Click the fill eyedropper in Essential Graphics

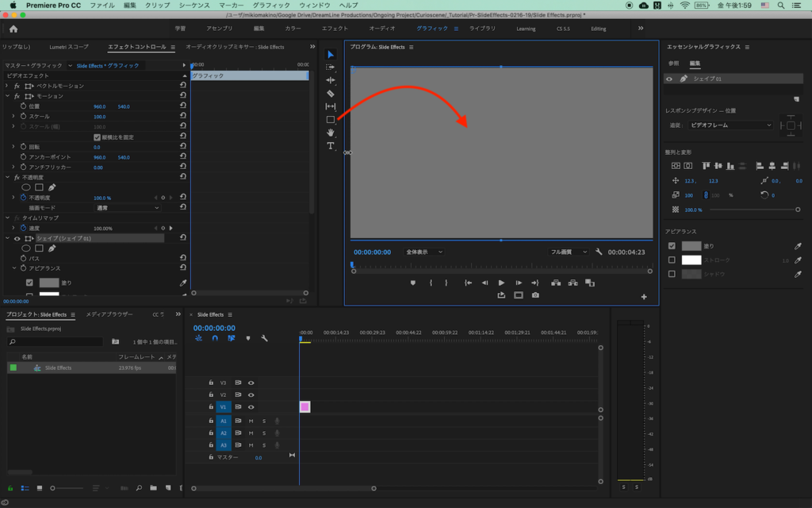coord(798,246)
